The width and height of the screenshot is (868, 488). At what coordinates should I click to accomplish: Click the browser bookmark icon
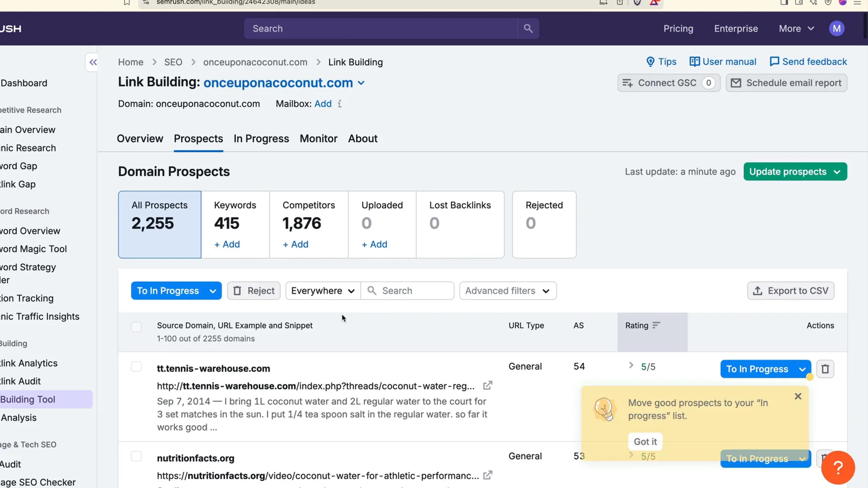pyautogui.click(x=126, y=3)
